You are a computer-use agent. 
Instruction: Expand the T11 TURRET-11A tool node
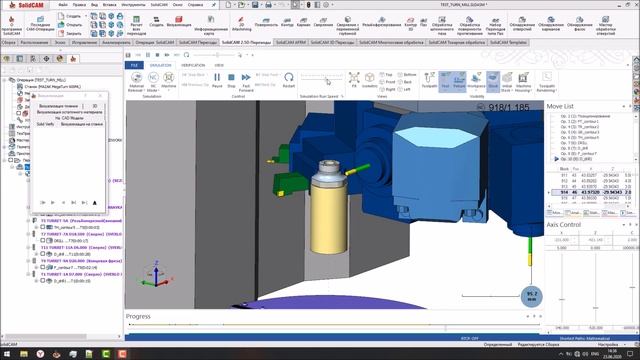coord(29,247)
